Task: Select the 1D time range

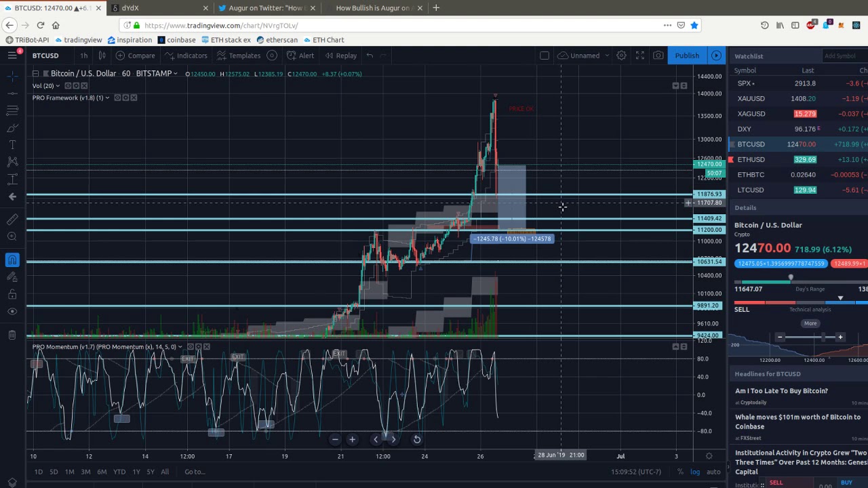Action: 39,472
